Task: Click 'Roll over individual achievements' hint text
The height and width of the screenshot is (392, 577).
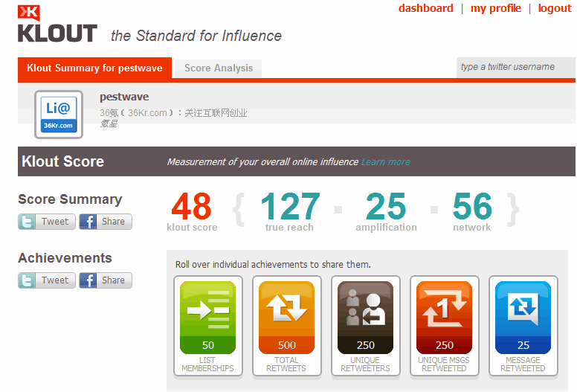Action: tap(273, 265)
